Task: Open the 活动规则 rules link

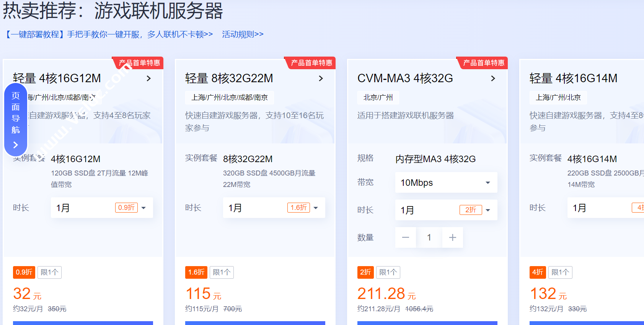Action: tap(243, 34)
